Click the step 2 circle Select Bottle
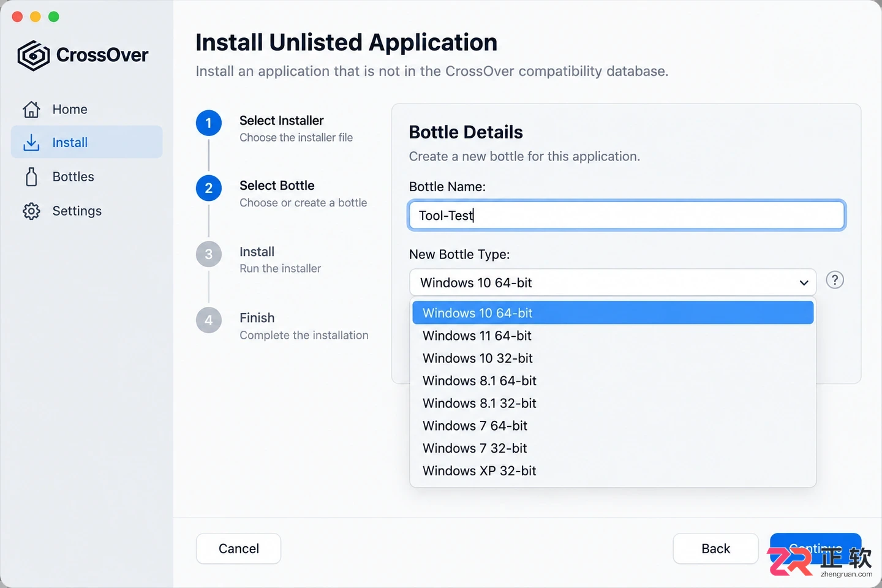Image resolution: width=882 pixels, height=588 pixels. (x=209, y=188)
